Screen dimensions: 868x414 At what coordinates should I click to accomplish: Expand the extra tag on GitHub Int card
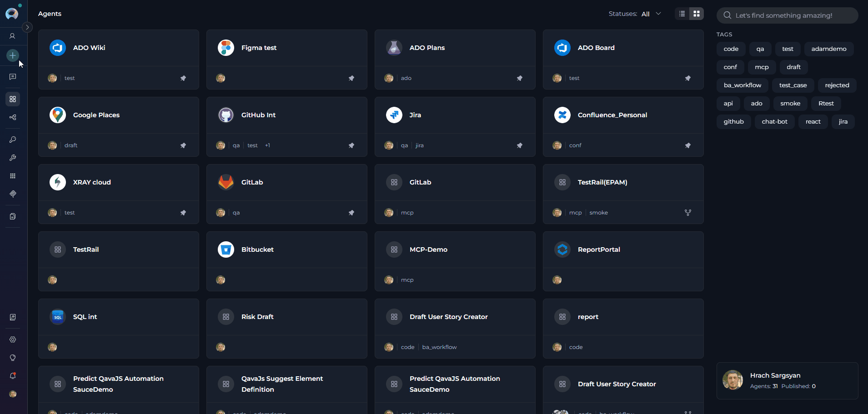pyautogui.click(x=267, y=145)
